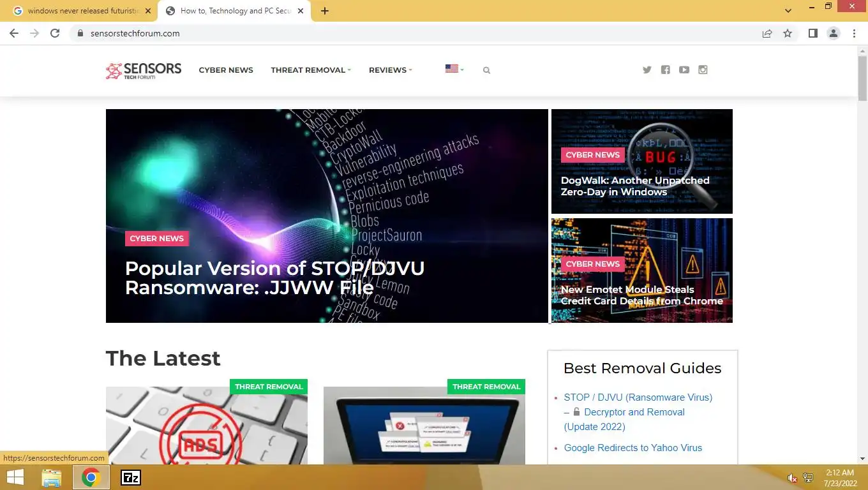This screenshot has height=490, width=868.
Task: Share this page icon in address bar
Action: [767, 33]
